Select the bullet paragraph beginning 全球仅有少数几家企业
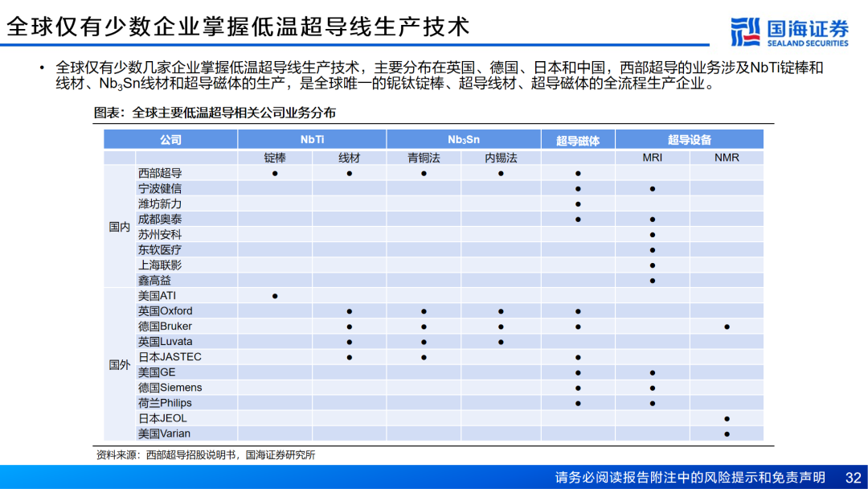 (x=440, y=76)
